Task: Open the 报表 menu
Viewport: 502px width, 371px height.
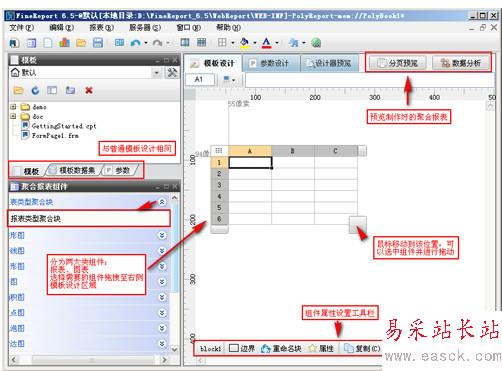Action: coord(102,28)
